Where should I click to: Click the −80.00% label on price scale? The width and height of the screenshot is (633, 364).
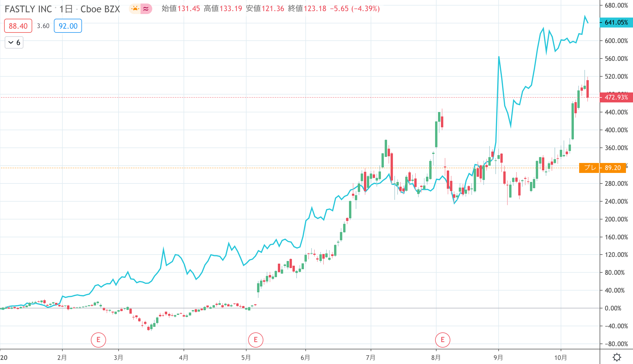[x=616, y=344]
